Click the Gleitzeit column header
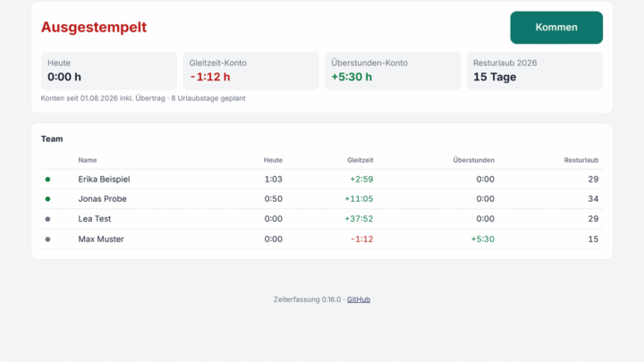The image size is (644, 362). [360, 160]
